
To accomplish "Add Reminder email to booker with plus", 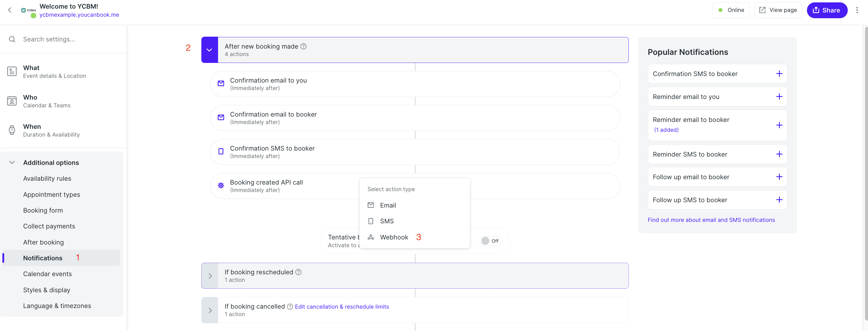I will (779, 126).
